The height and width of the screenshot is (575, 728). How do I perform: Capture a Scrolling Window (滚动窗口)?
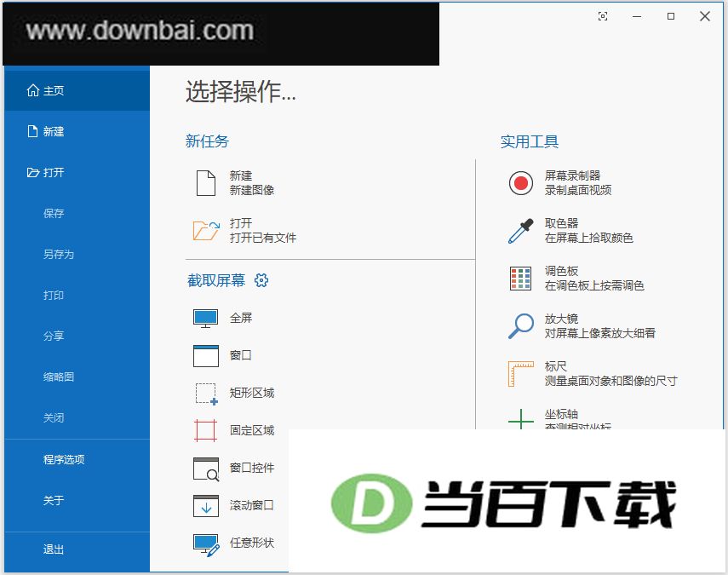point(233,505)
